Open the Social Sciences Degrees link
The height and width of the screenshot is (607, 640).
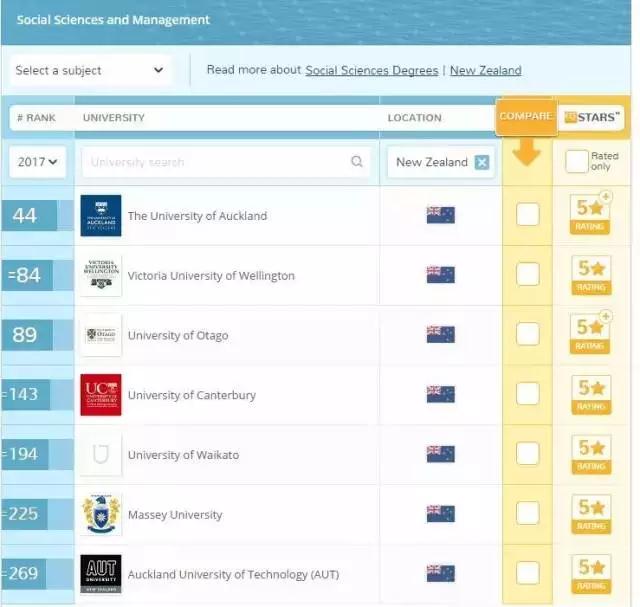(x=371, y=70)
